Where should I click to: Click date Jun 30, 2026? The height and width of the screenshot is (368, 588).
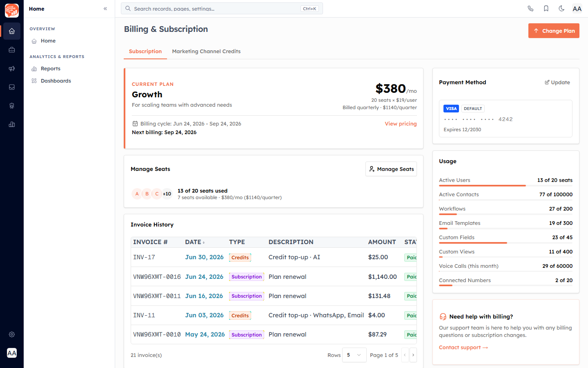click(204, 257)
